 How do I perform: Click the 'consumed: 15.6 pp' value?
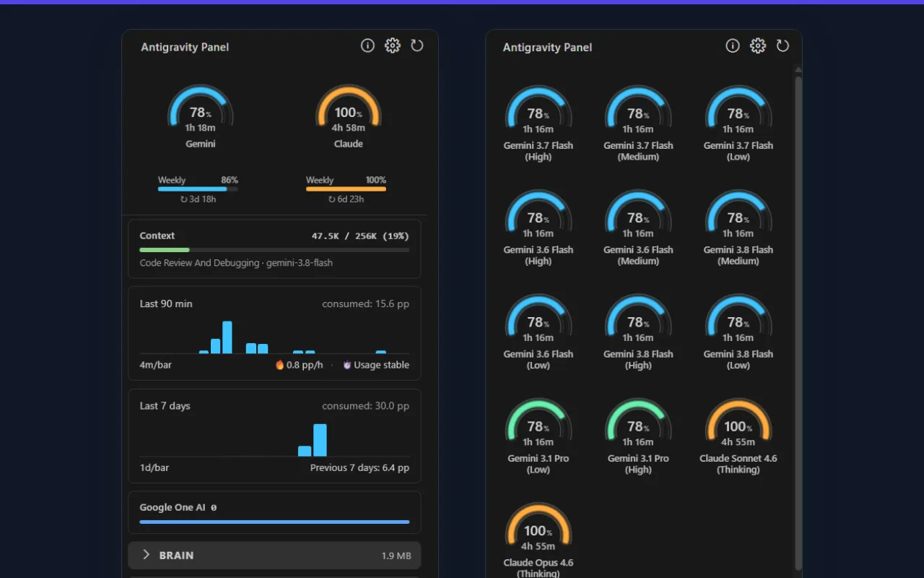click(365, 303)
